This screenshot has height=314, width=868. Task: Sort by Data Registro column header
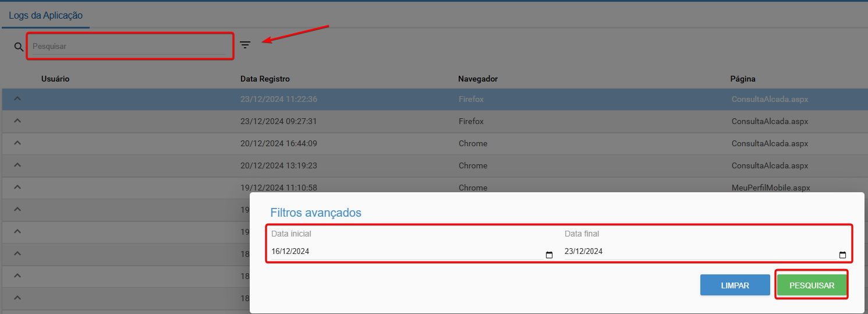tap(265, 79)
